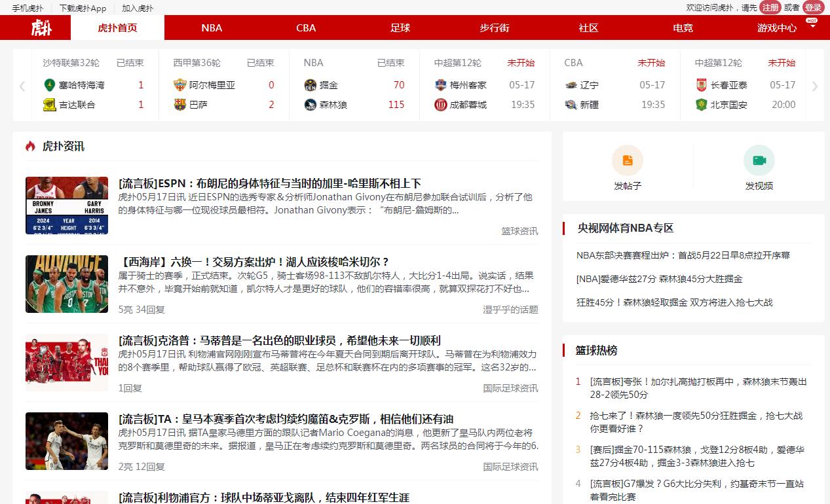Click the 森林狼 Timberwolves logo icon
This screenshot has width=830, height=504.
click(x=311, y=105)
